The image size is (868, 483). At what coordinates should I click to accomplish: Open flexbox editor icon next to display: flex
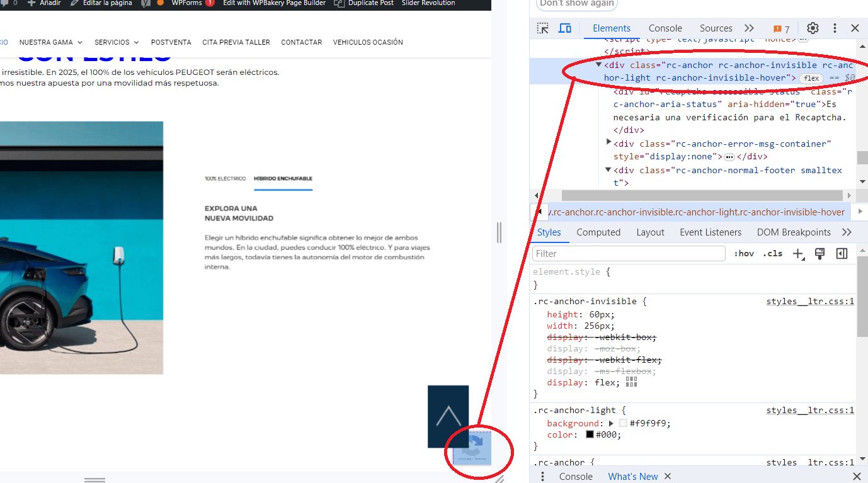coord(632,382)
